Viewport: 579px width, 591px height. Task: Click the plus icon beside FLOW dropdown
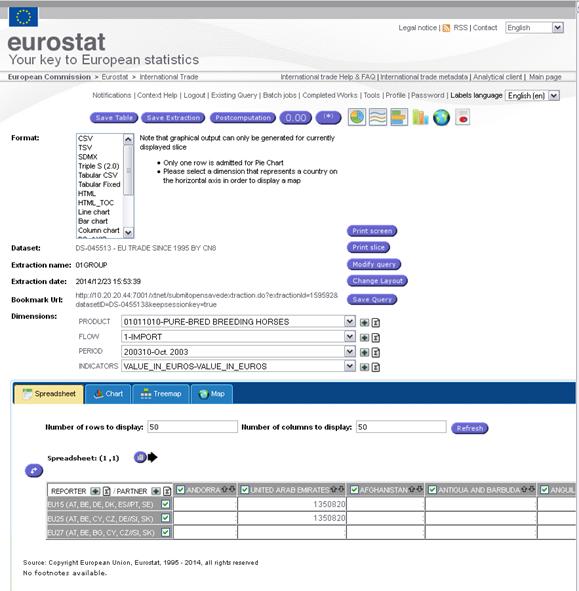click(364, 337)
